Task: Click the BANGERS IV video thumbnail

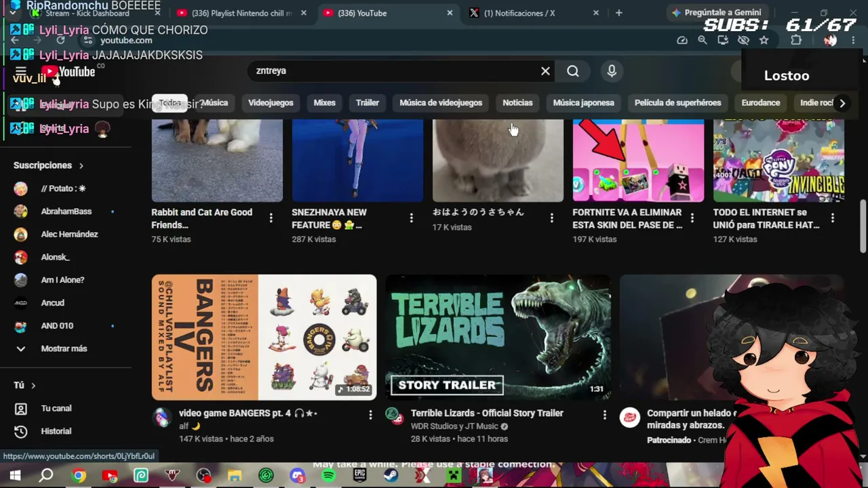Action: click(264, 337)
